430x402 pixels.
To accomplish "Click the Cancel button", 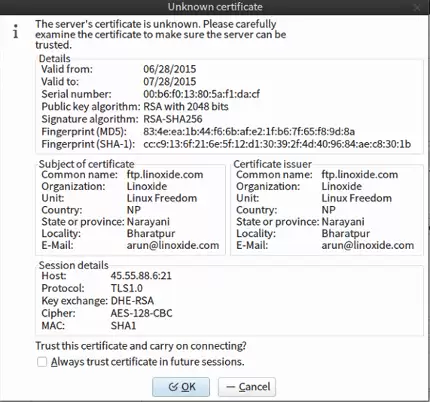I will (x=247, y=387).
